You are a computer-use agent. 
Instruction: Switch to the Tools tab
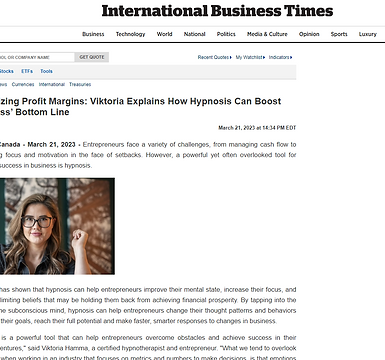tap(46, 71)
